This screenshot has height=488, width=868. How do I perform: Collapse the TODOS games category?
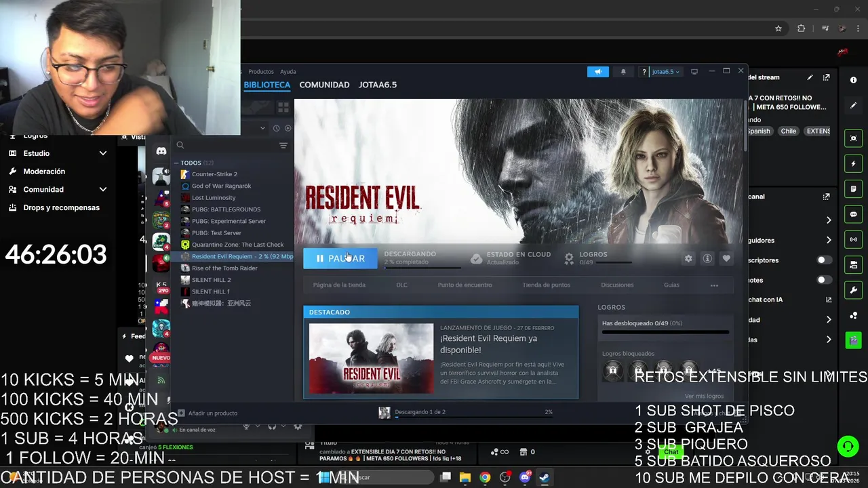pos(176,163)
